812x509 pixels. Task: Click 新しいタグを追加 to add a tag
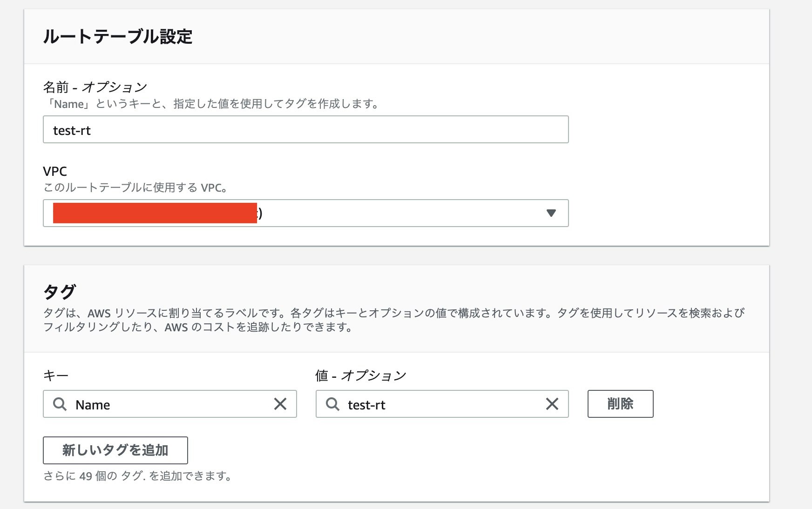pyautogui.click(x=115, y=450)
